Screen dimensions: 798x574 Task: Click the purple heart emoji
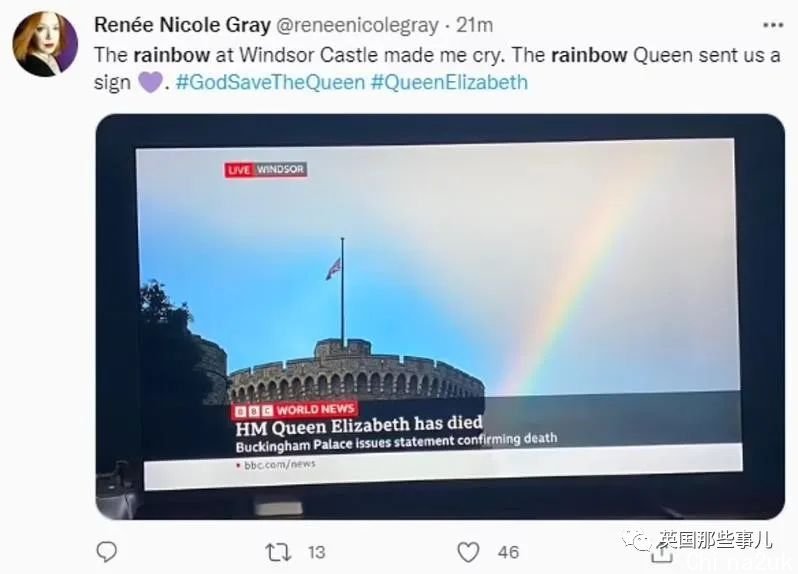click(150, 82)
